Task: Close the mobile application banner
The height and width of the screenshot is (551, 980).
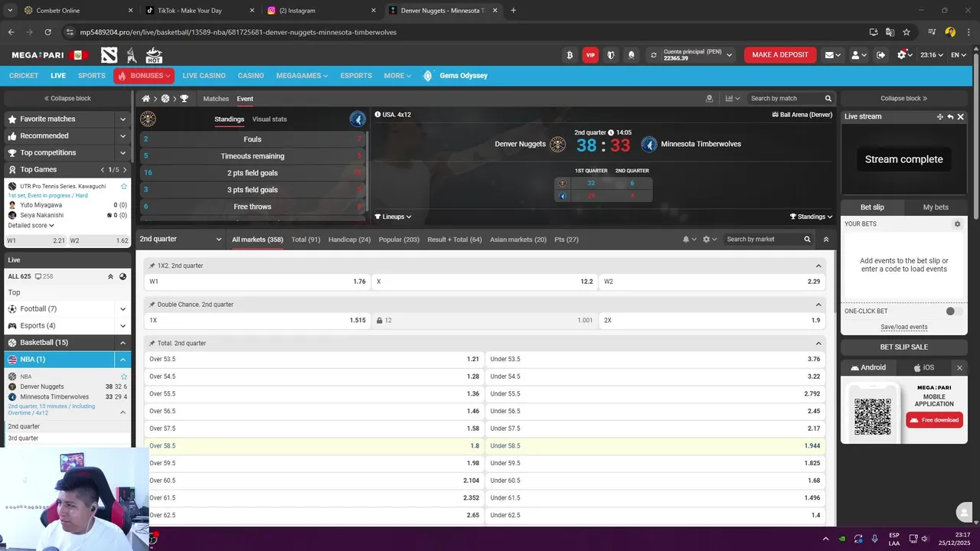Action: [x=960, y=368]
